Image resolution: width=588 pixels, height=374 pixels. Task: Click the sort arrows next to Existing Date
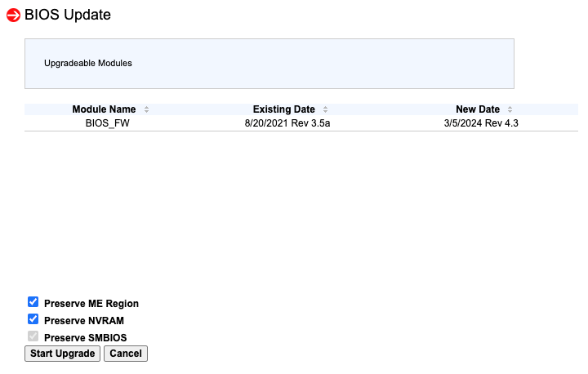(x=325, y=109)
